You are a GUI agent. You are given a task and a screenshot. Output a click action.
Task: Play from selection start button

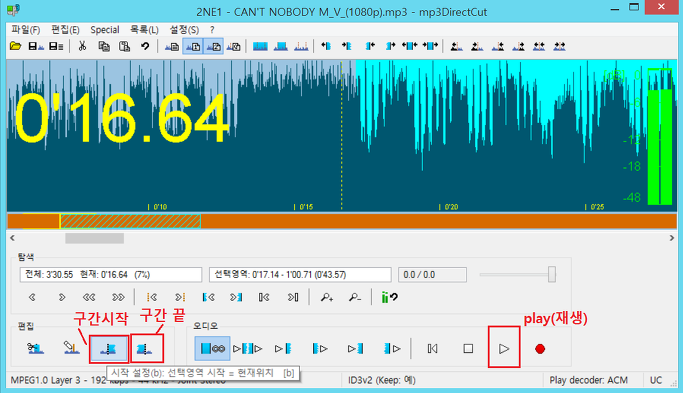tap(320, 349)
